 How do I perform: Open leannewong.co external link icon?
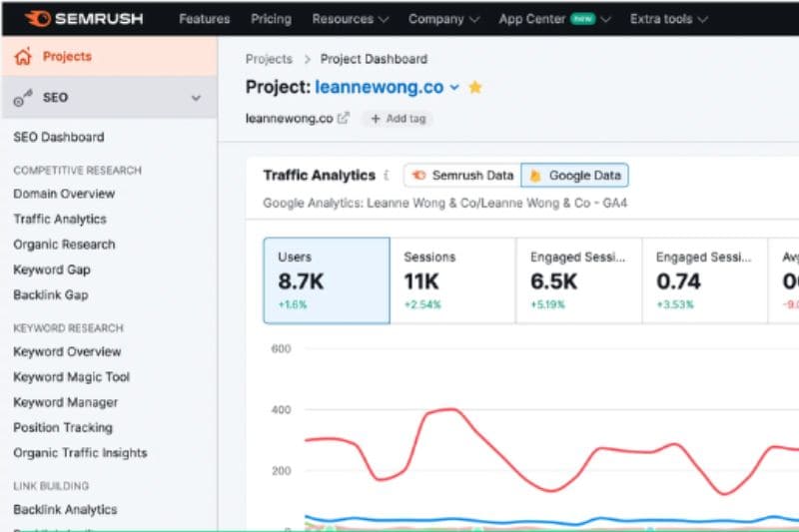pos(344,118)
